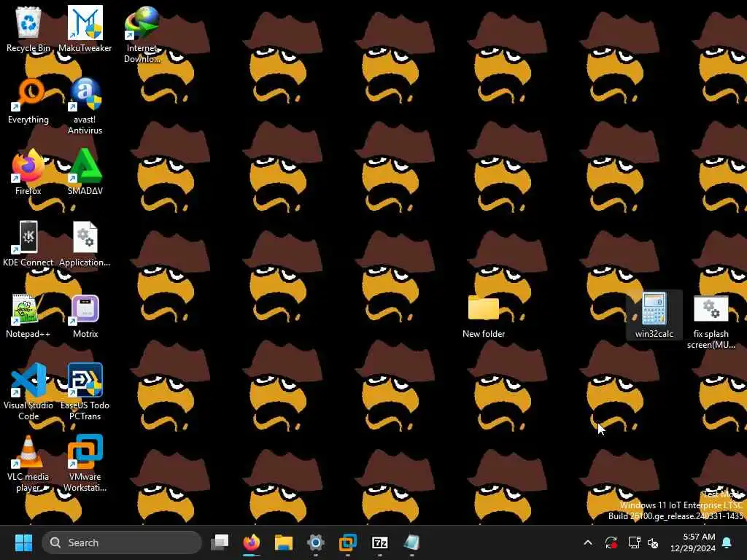Viewport: 747px width, 560px height.
Task: Open the Settings gear taskbar app
Action: pos(315,542)
